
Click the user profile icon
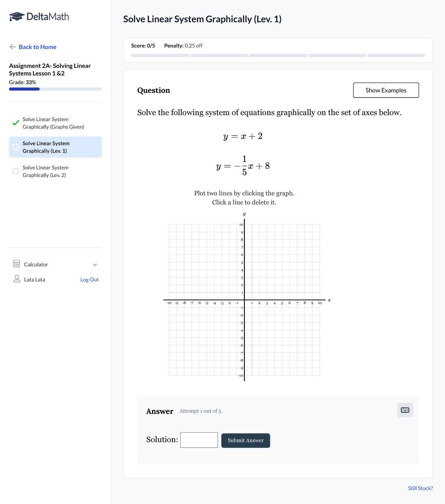[x=17, y=279]
